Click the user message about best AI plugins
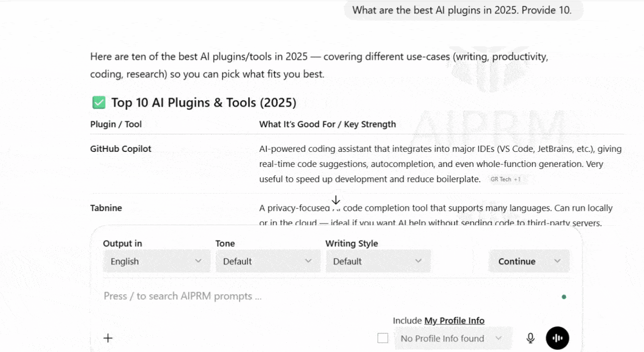This screenshot has width=644, height=352. pos(462,10)
